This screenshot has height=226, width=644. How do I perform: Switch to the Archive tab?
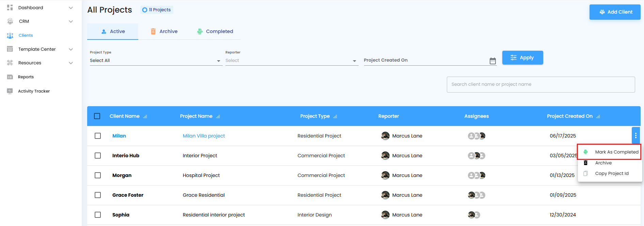click(x=164, y=31)
